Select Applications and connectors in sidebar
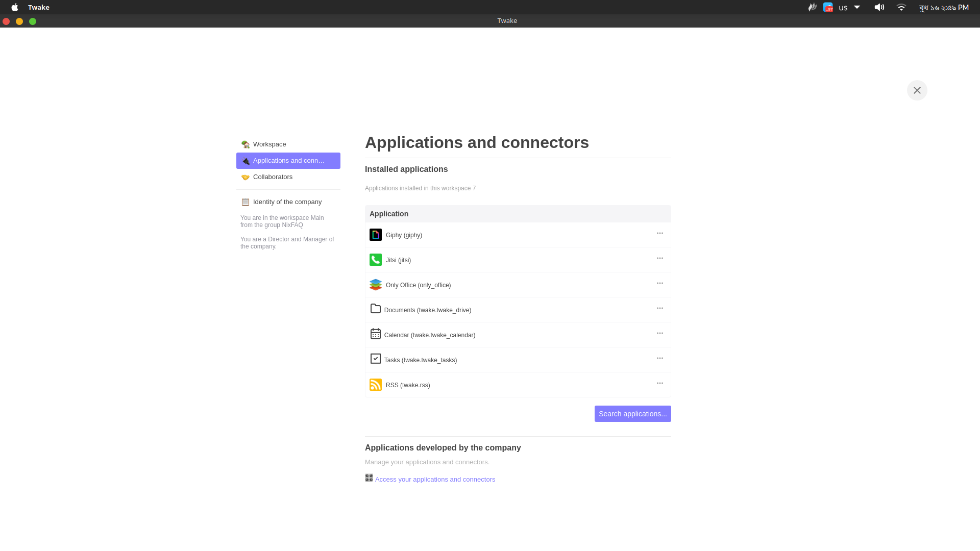Screen dimensions: 980x551 [x=288, y=161]
